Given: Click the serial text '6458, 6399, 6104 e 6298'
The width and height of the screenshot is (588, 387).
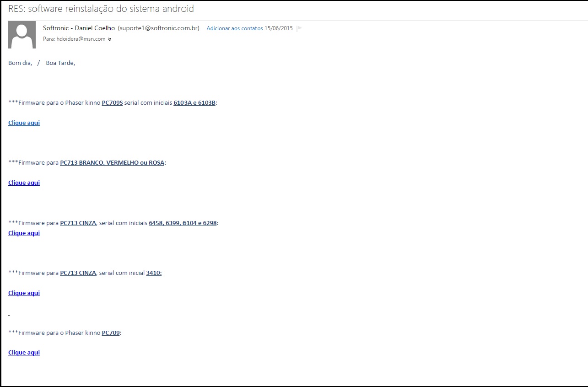Looking at the screenshot, I should pyautogui.click(x=183, y=223).
